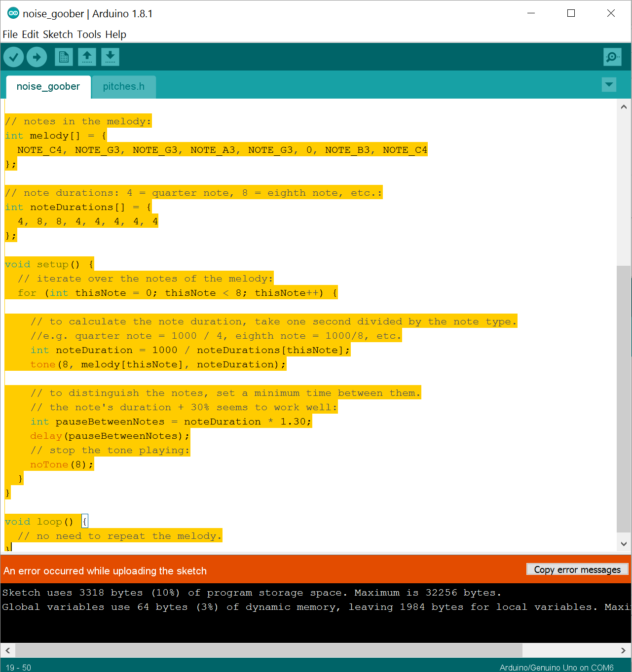
Task: Click the 'noTone(8);' line
Action: click(62, 464)
